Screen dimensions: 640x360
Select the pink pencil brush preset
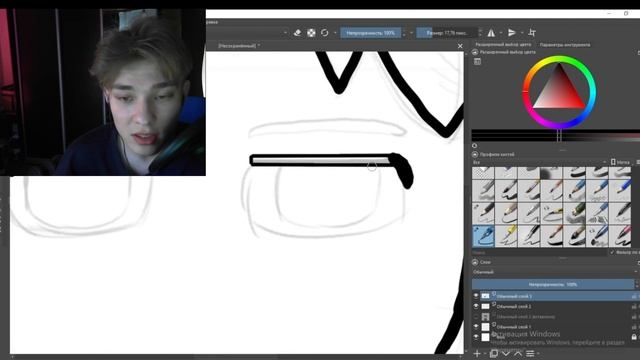click(620, 236)
